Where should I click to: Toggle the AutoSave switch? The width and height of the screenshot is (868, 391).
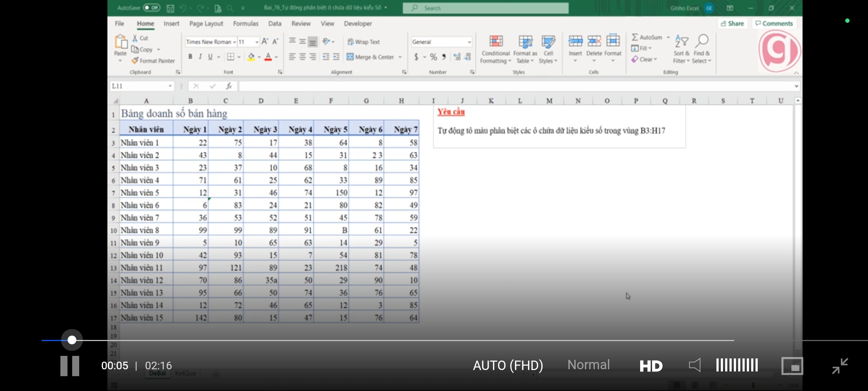coord(152,8)
